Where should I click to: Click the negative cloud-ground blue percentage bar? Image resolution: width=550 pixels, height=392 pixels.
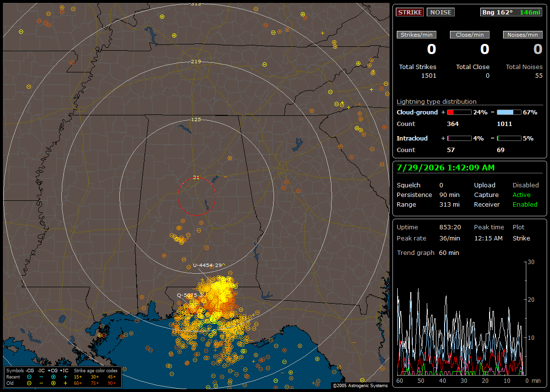[509, 112]
